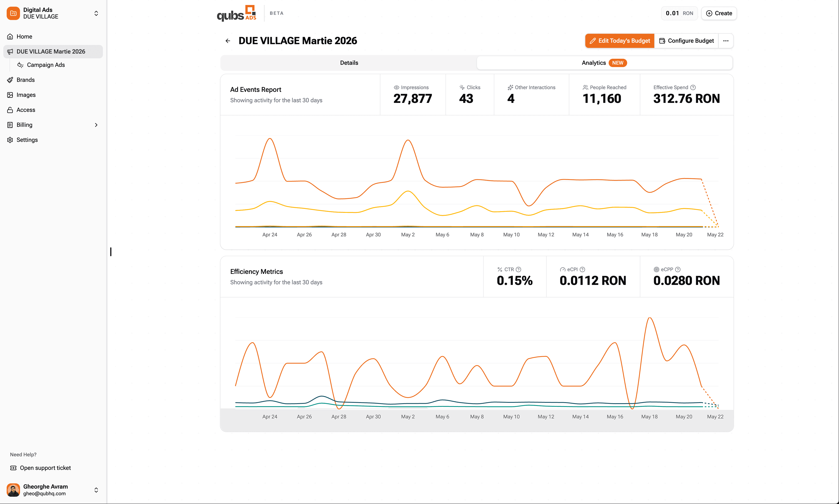The image size is (839, 504).
Task: Select DUE VILLAGE Martie 2026 in sidebar
Action: 53,51
